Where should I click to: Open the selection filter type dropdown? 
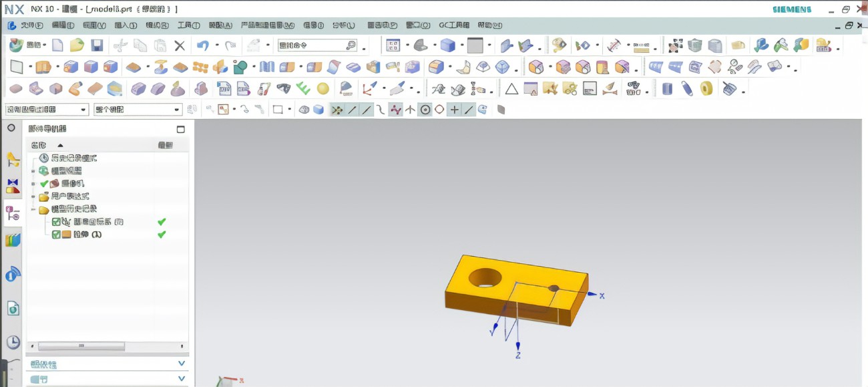(47, 110)
